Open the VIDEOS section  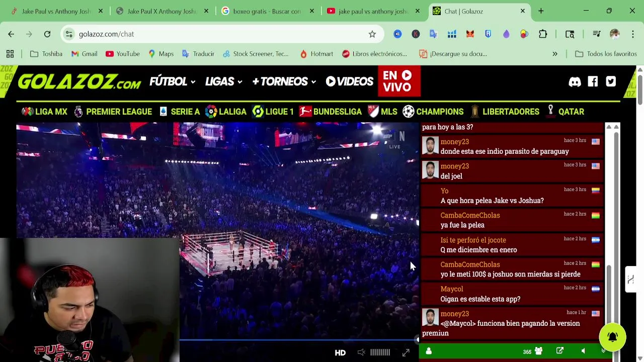349,81
